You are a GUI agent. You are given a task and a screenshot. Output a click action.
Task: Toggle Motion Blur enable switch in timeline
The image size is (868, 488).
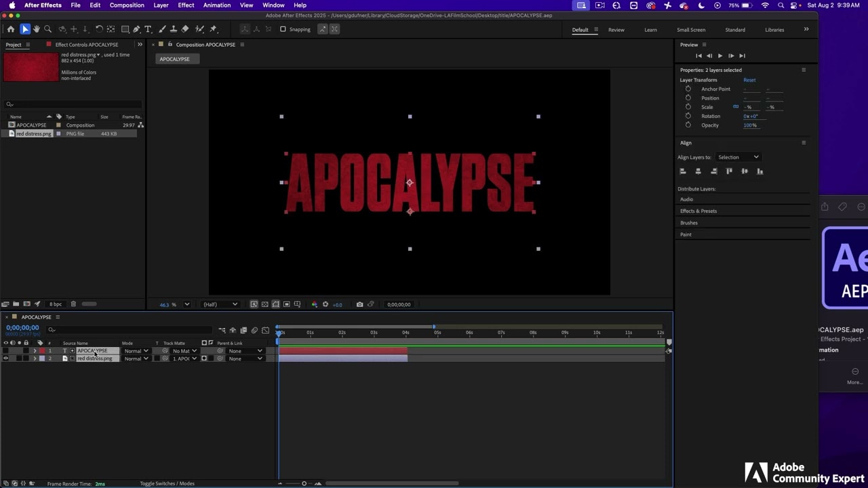click(254, 330)
